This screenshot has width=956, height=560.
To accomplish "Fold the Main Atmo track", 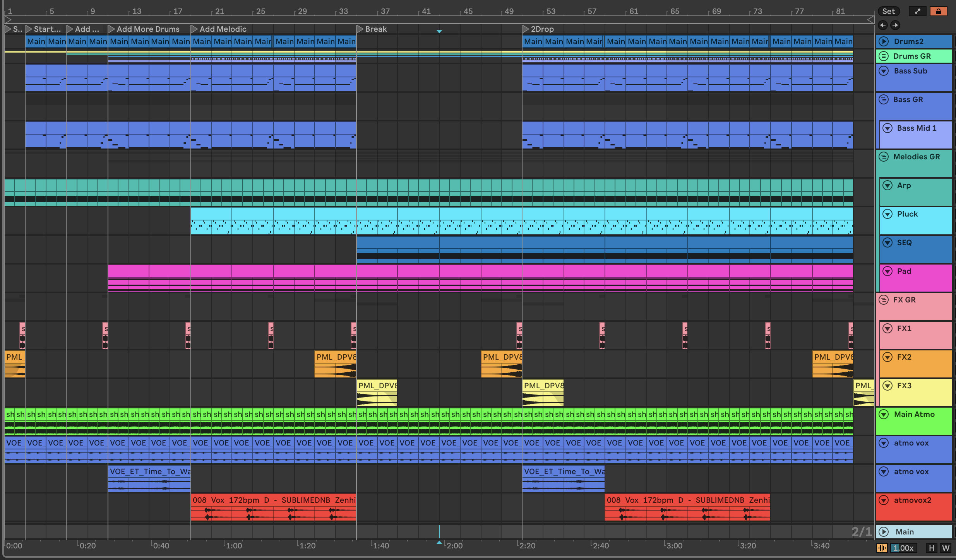I will click(884, 414).
